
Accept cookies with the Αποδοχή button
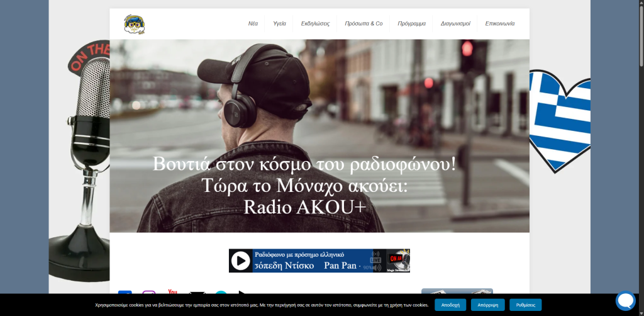[450, 305]
